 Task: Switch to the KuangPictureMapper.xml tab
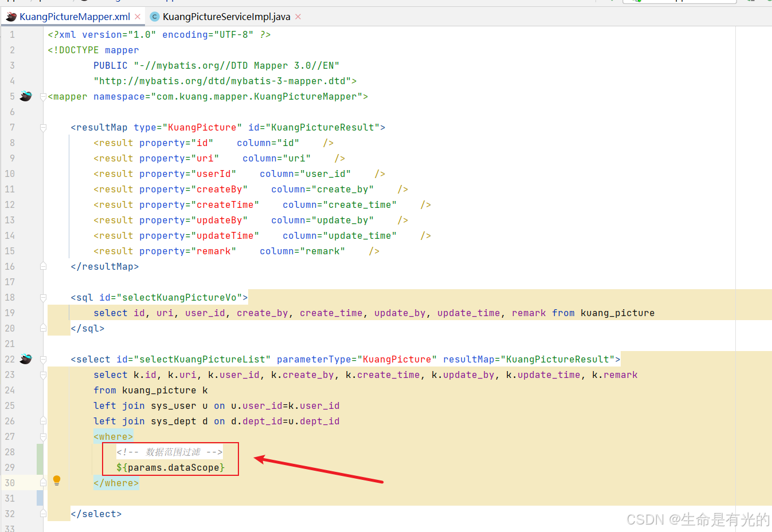pyautogui.click(x=75, y=17)
